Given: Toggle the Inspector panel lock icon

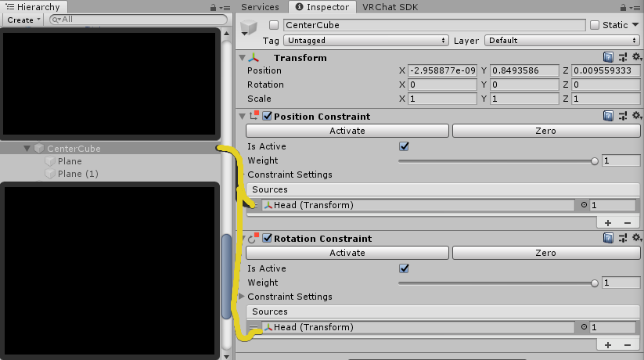Looking at the screenshot, I should point(623,7).
